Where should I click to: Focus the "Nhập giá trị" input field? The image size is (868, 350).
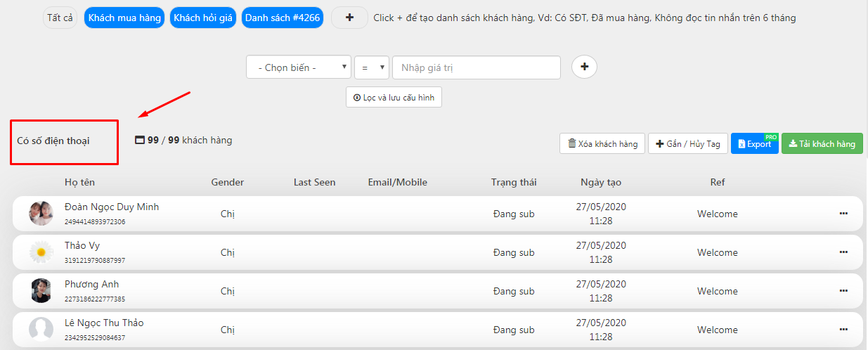click(477, 67)
